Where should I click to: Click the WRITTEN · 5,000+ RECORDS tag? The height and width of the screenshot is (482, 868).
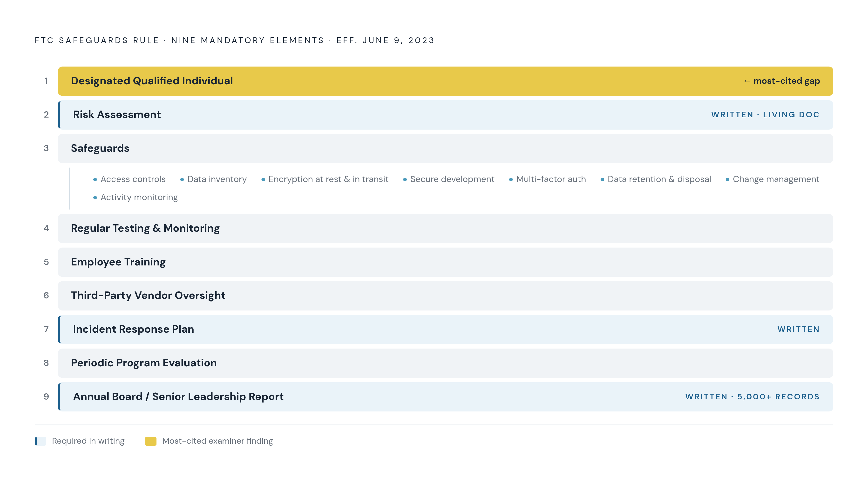(x=752, y=397)
